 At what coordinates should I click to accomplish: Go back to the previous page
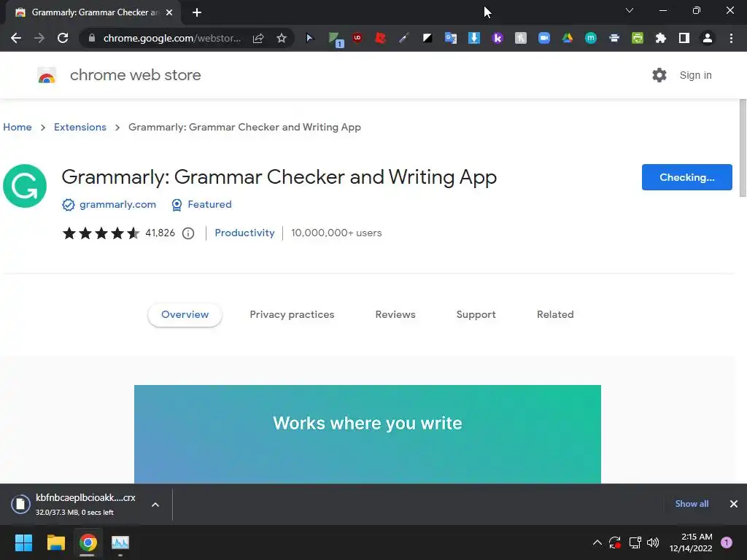(16, 38)
